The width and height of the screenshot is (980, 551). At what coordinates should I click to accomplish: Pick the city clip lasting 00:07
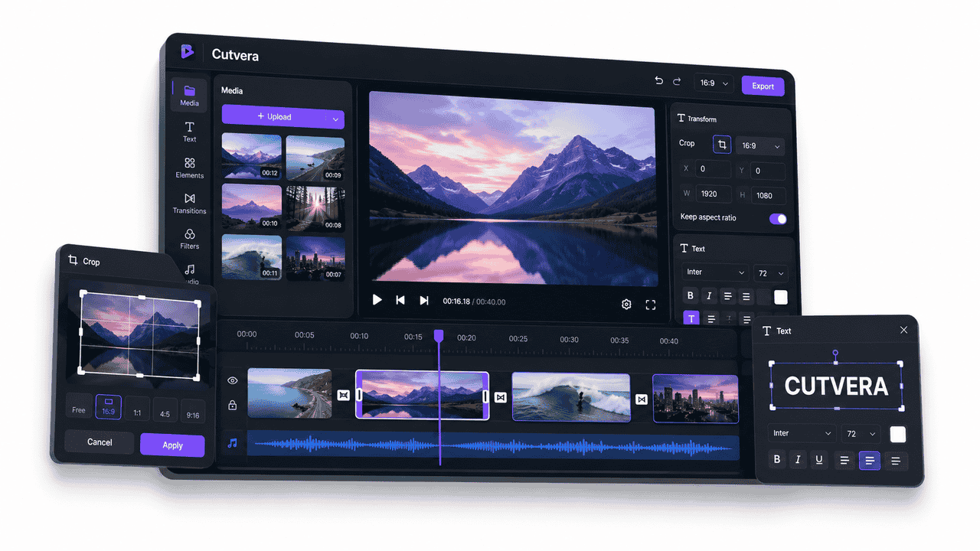(x=315, y=258)
